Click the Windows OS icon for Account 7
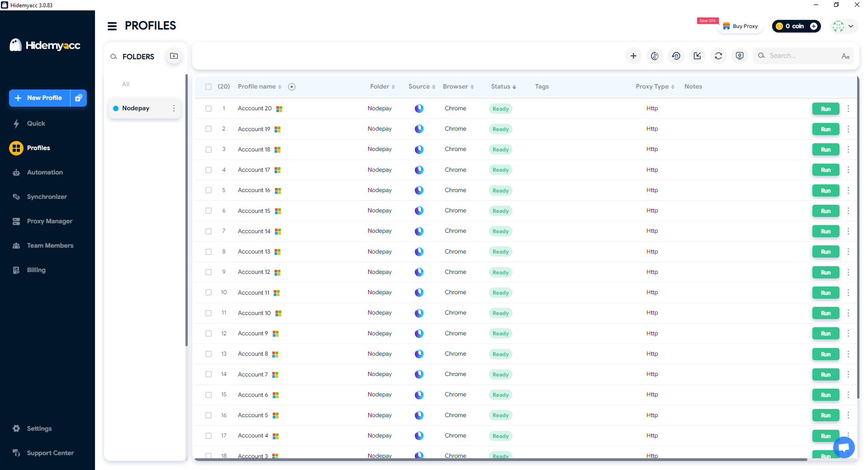Image resolution: width=868 pixels, height=470 pixels. (x=275, y=375)
